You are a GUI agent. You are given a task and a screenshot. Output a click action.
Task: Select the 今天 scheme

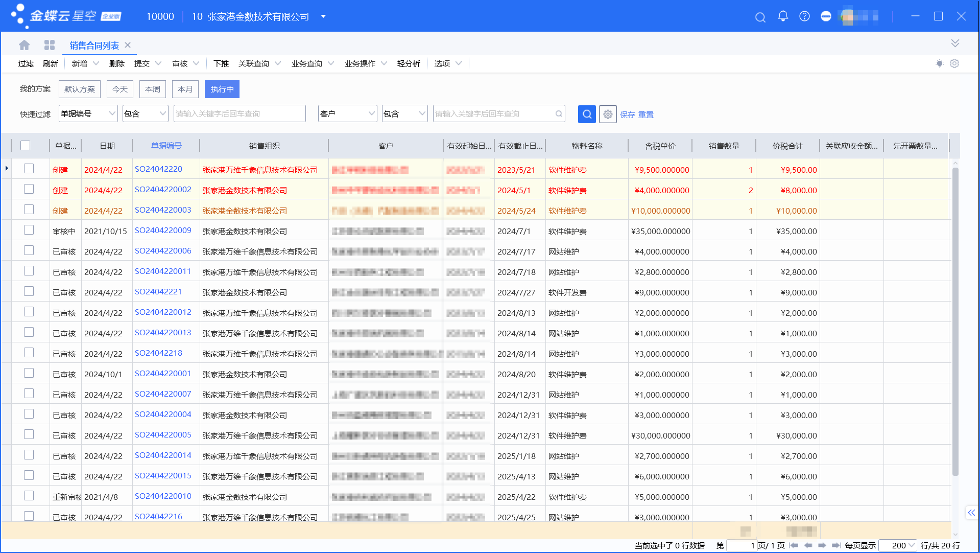120,89
